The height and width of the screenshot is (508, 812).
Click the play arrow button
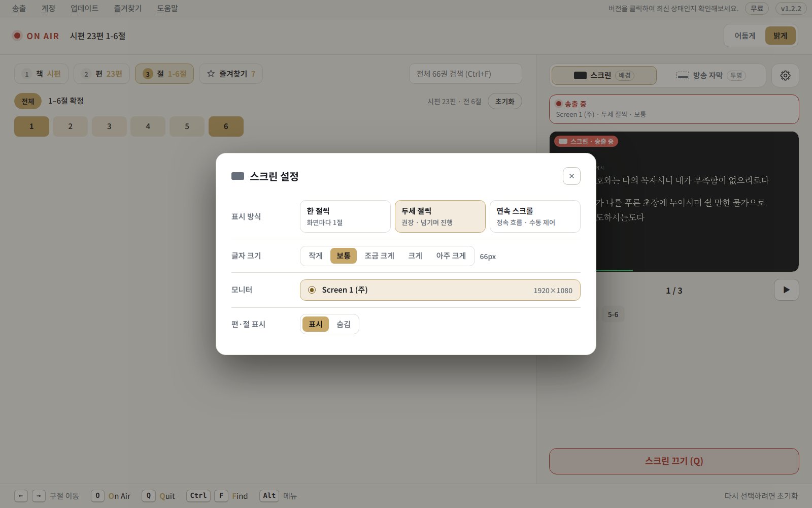(x=787, y=290)
